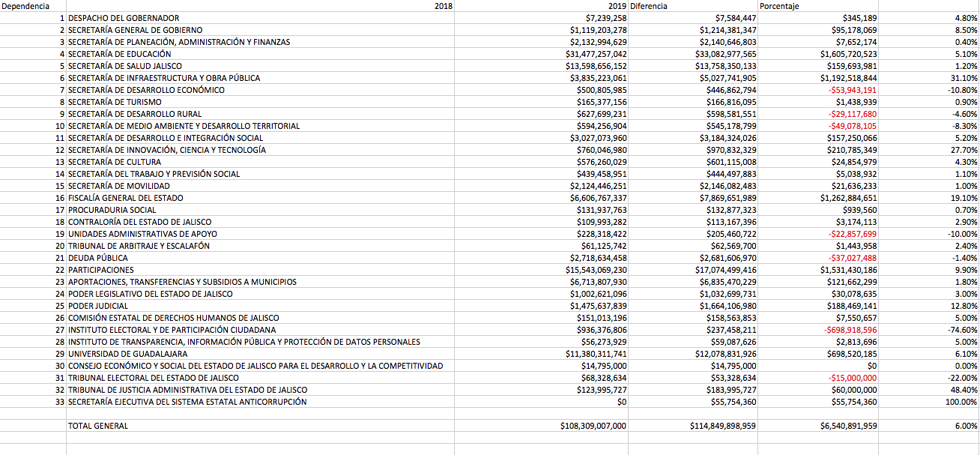Select 'SECRETARÍA DE INFRAESTRUCTURA Y OBRA PÚBLICA' cell
Screen dimensions: 980x455
click(260, 78)
